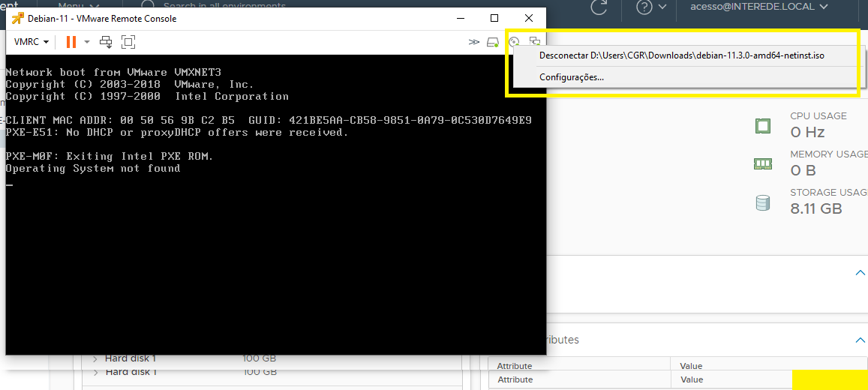Choose Configurações... from the context menu

[571, 77]
